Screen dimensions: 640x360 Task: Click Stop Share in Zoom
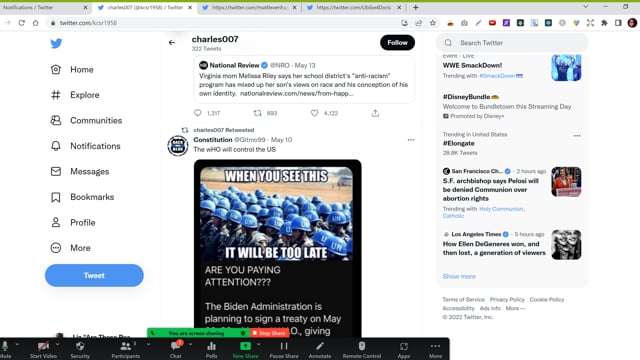269,333
